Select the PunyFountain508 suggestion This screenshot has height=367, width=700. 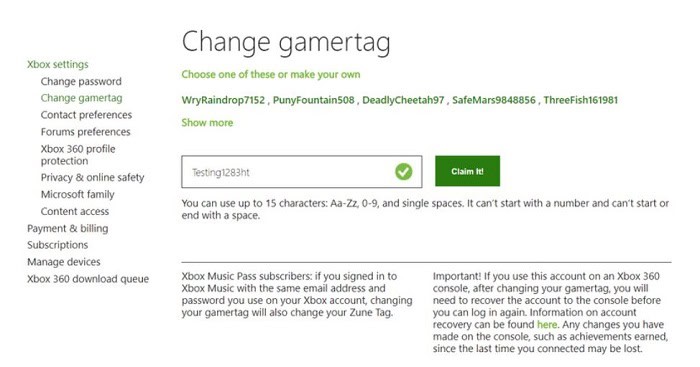[313, 100]
